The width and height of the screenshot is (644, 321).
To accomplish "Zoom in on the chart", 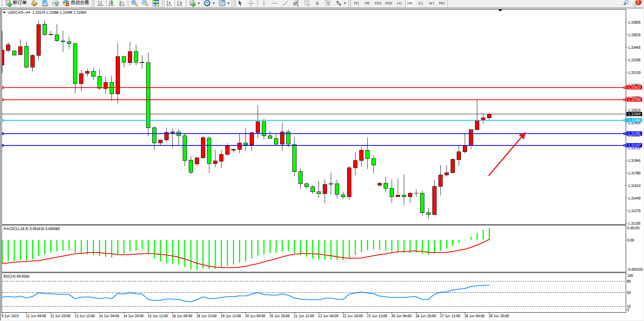I will [134, 3].
